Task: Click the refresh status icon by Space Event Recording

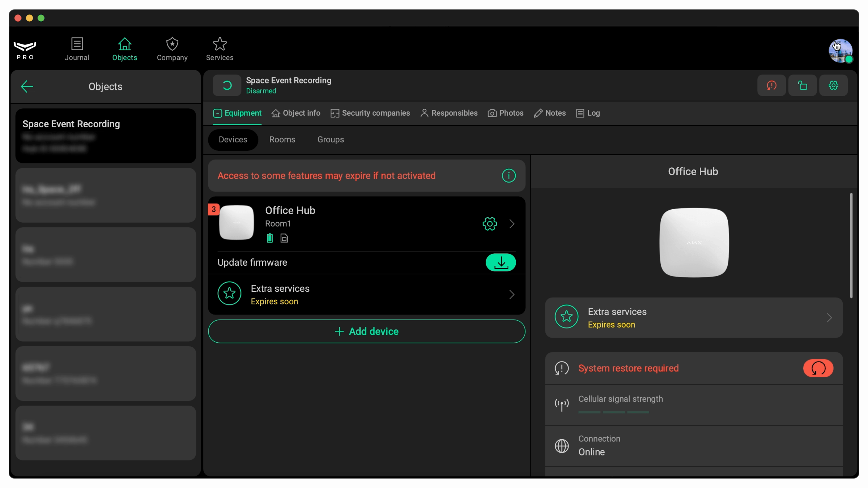Action: 227,85
